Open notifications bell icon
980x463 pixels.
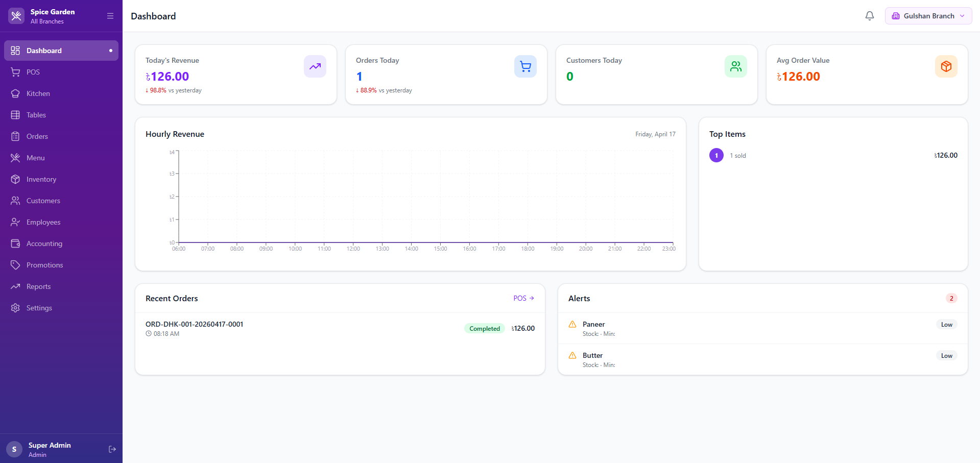[870, 16]
